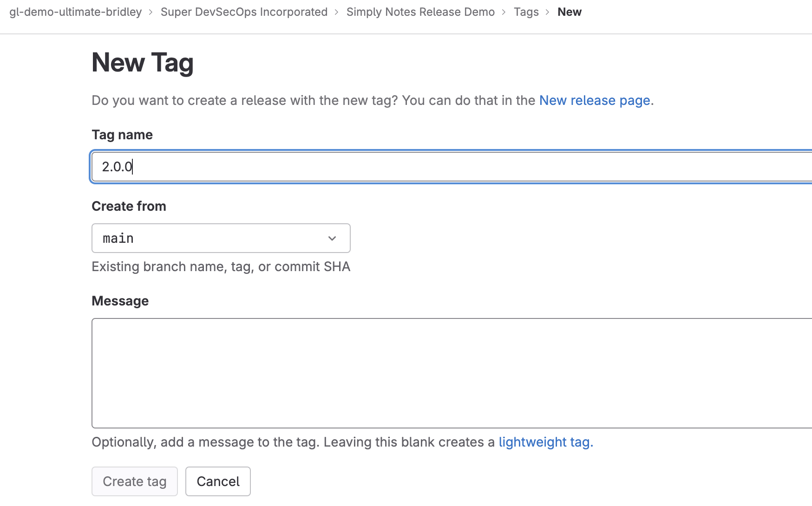
Task: Expand the branch picker showing main
Action: pyautogui.click(x=221, y=238)
